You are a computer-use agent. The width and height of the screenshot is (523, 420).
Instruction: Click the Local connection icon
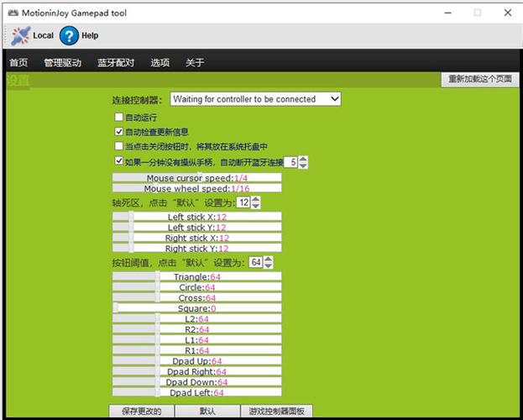(x=21, y=36)
